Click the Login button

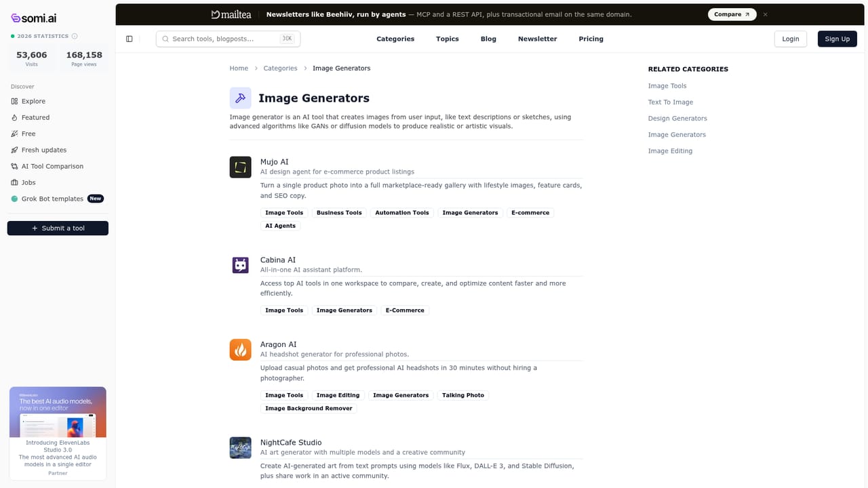(791, 39)
